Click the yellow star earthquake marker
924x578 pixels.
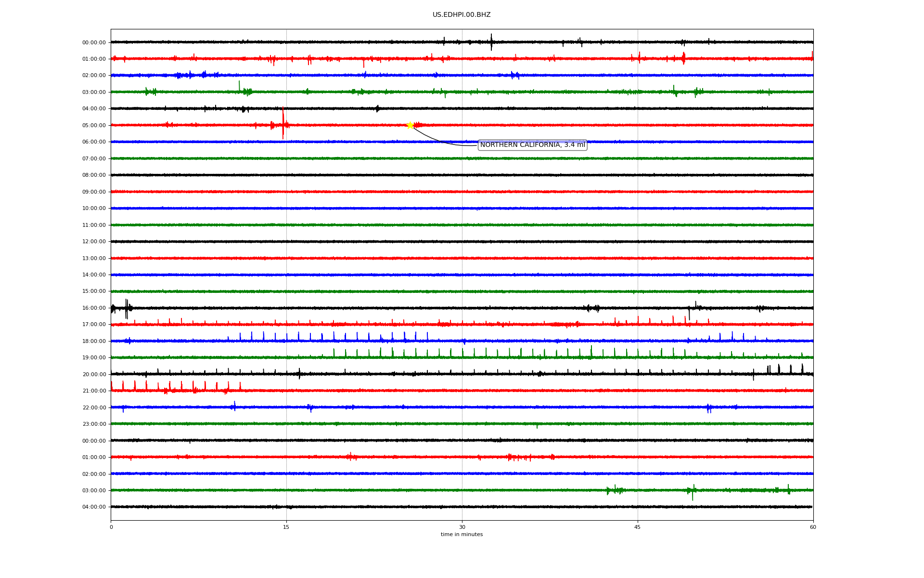tap(410, 125)
